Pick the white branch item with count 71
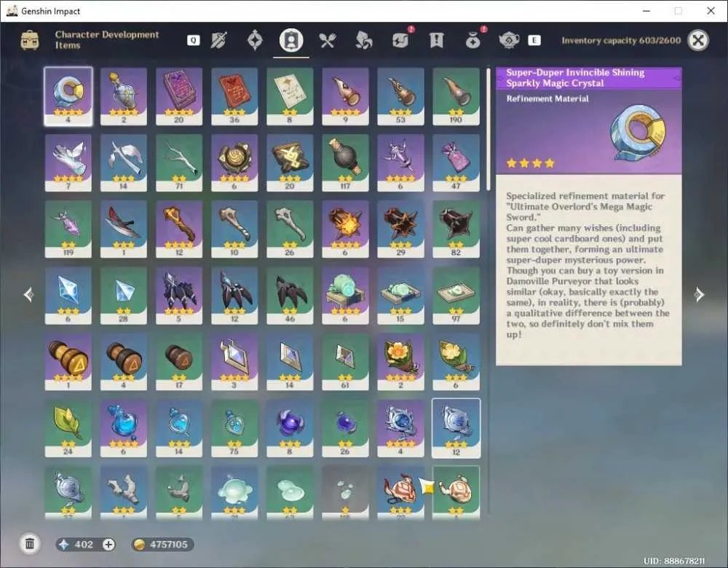The image size is (728, 568). click(x=179, y=163)
